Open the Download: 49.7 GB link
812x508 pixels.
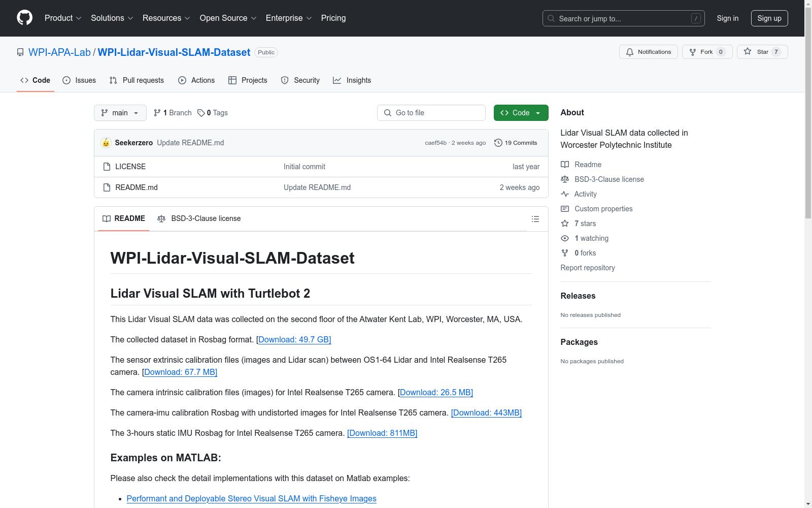click(x=294, y=339)
